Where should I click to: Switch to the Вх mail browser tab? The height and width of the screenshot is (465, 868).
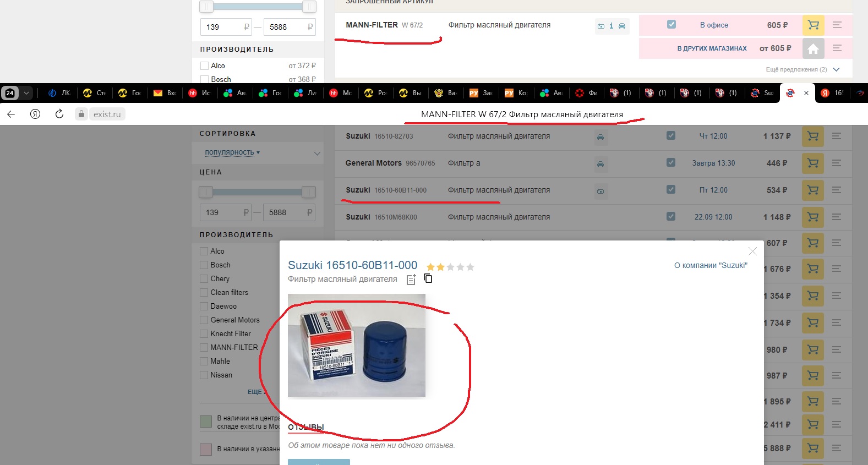[x=165, y=93]
